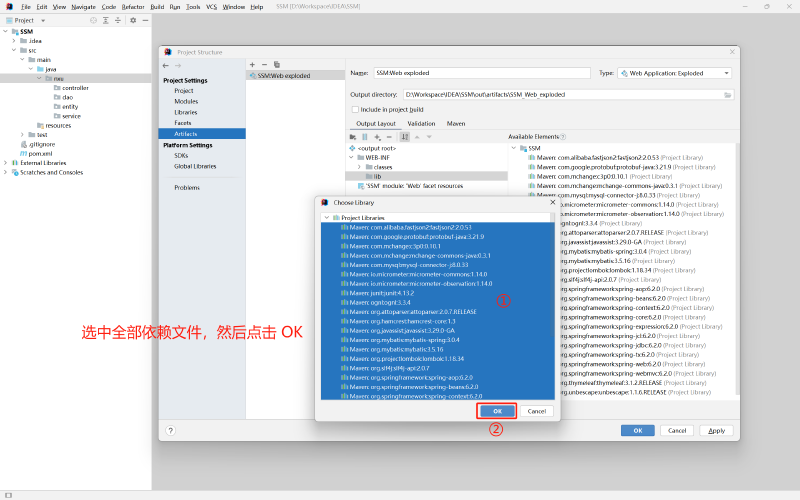Image resolution: width=800 pixels, height=500 pixels.
Task: Click the Remove element minus in layout toolbar
Action: coord(389,137)
